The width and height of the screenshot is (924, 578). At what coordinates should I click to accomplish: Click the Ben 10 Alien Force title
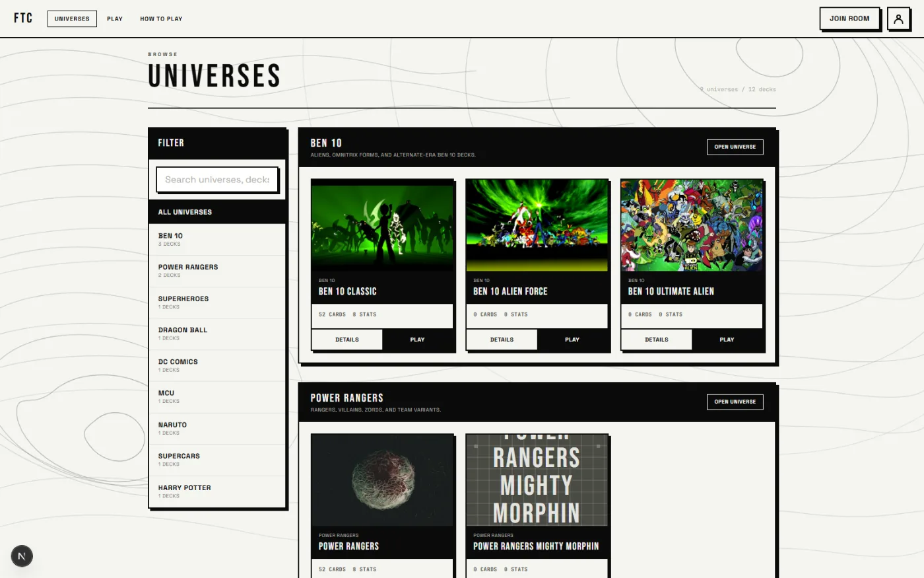(x=510, y=291)
